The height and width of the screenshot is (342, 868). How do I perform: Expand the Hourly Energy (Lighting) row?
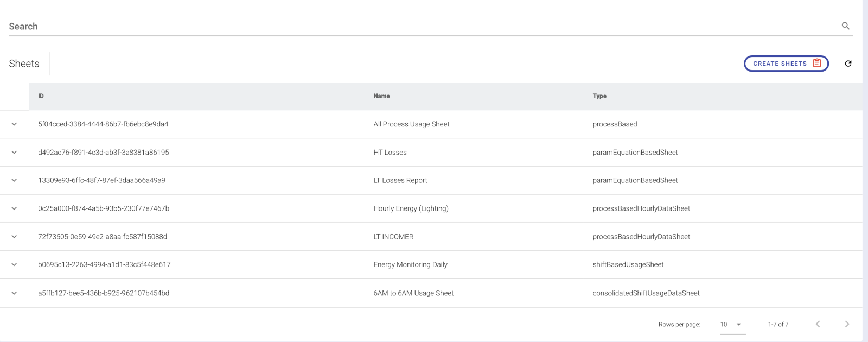click(x=14, y=208)
